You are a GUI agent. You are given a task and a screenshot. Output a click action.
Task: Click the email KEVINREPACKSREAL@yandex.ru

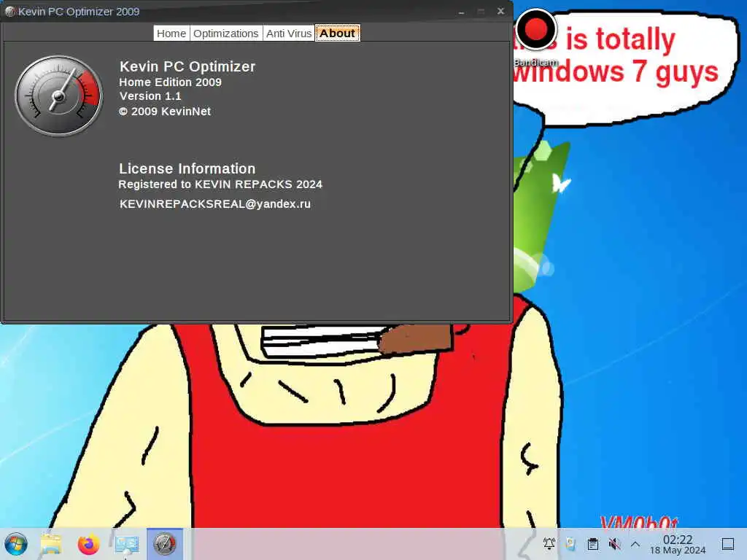point(215,204)
